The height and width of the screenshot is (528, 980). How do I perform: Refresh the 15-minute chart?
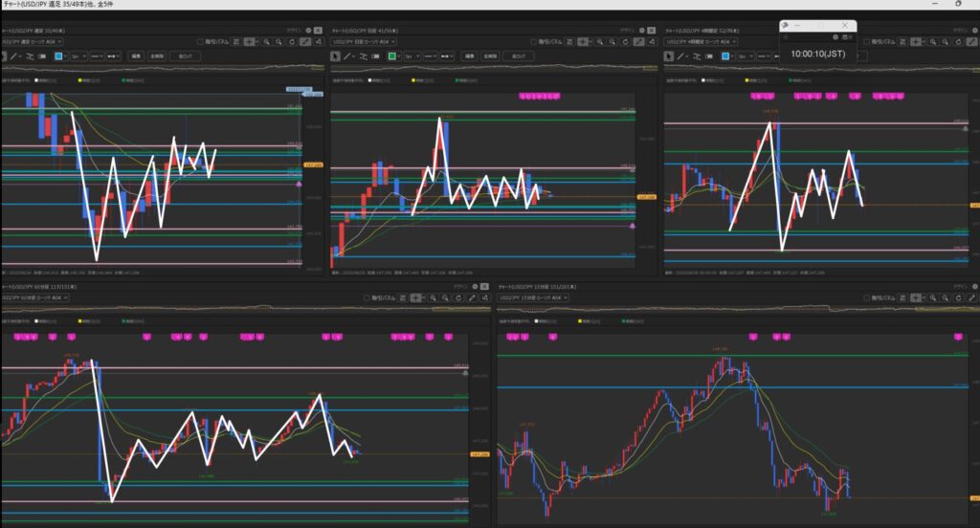[x=958, y=298]
